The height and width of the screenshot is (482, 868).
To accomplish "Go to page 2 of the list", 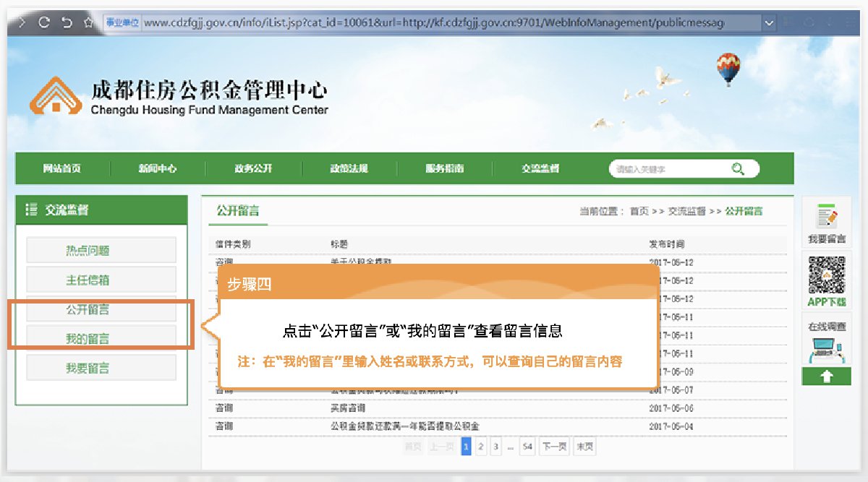I will (x=480, y=447).
